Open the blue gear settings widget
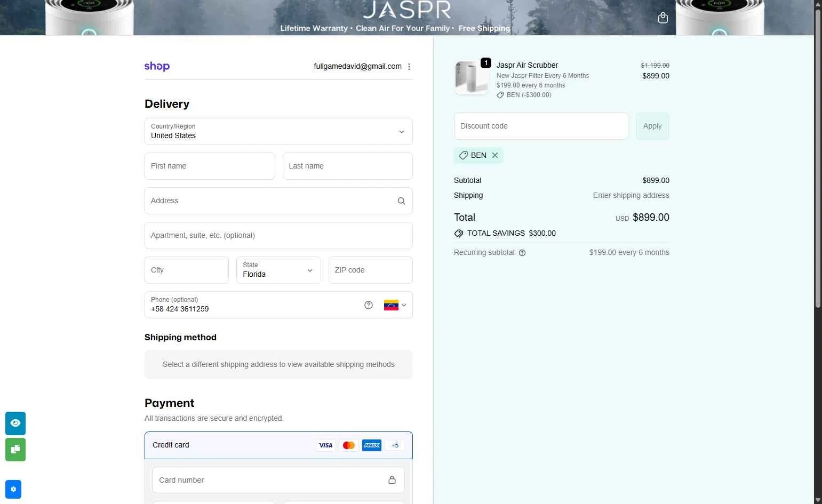Viewport: 822px width, 504px height. [x=13, y=490]
